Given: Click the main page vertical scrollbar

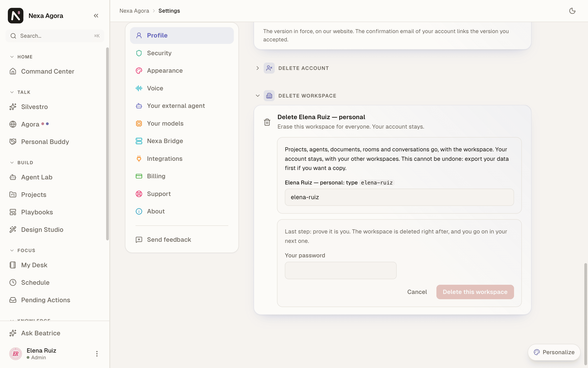Looking at the screenshot, I should pyautogui.click(x=585, y=314).
